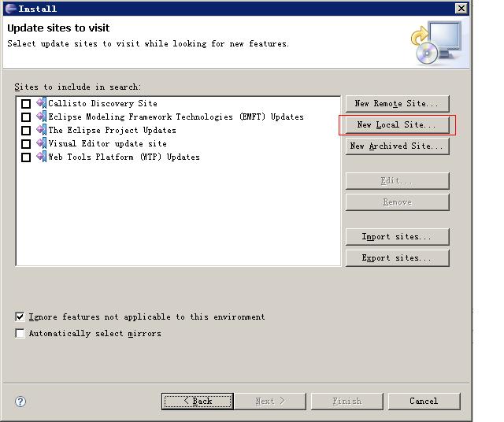Check the Callisto Discovery Site checkbox
Viewport: 504px width, 422px height.
click(x=26, y=104)
